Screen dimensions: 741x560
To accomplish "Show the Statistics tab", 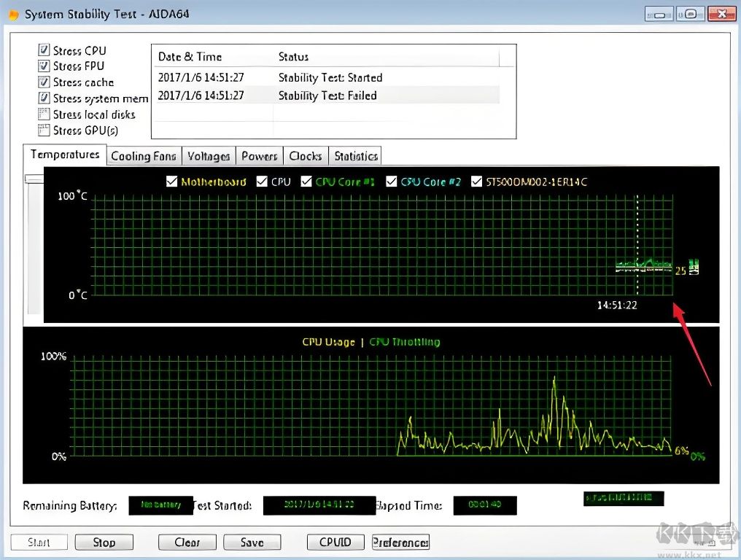I will click(x=356, y=156).
